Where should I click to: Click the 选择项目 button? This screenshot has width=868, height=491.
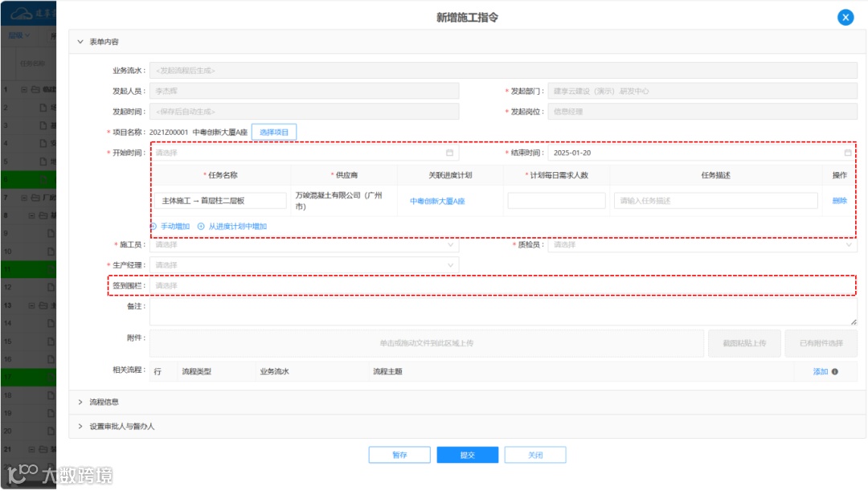[x=274, y=133]
